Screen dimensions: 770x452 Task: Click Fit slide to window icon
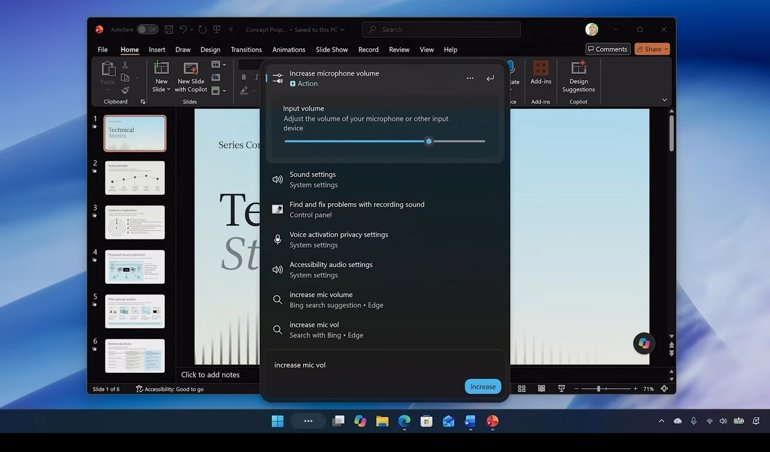click(x=664, y=389)
